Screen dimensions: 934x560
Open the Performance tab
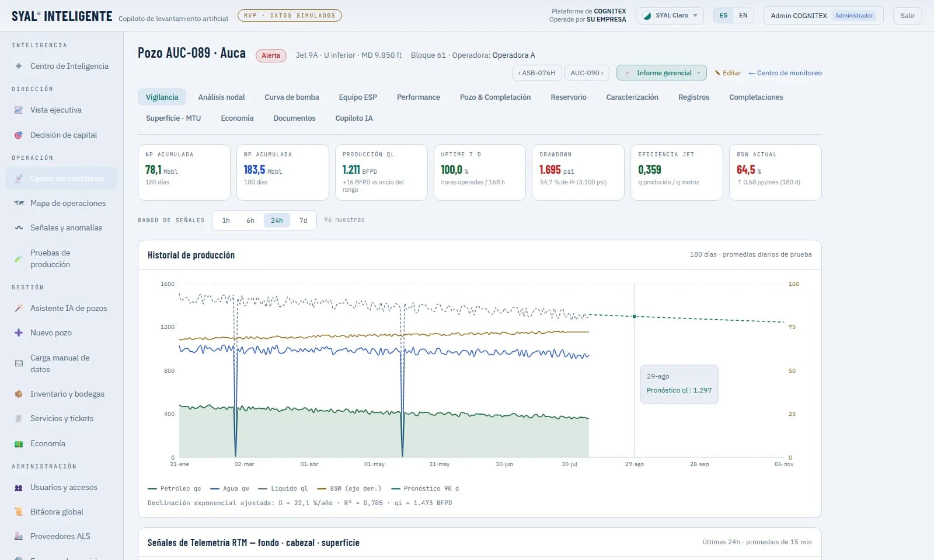tap(419, 97)
